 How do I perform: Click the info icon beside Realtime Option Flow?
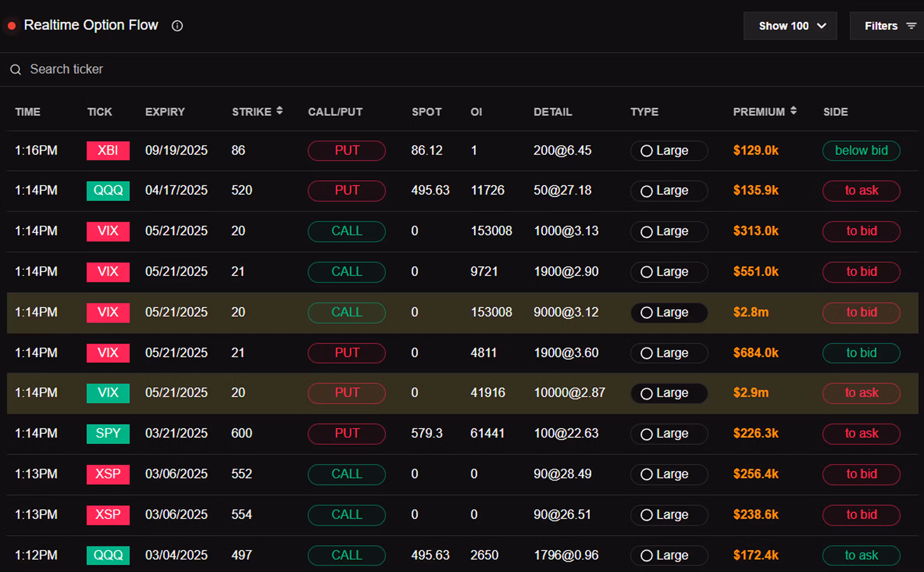click(x=177, y=26)
